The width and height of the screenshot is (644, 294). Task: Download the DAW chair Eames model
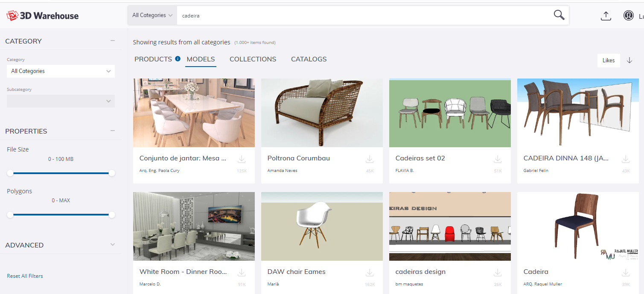click(369, 272)
